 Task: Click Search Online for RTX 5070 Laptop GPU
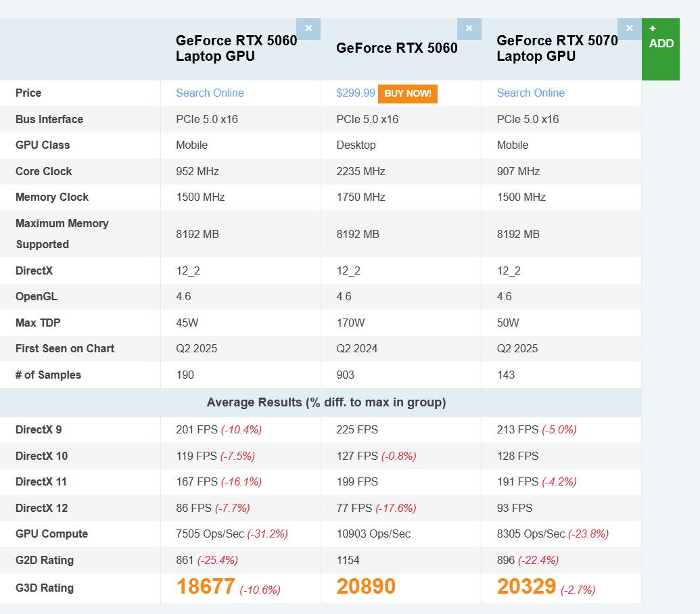(530, 93)
